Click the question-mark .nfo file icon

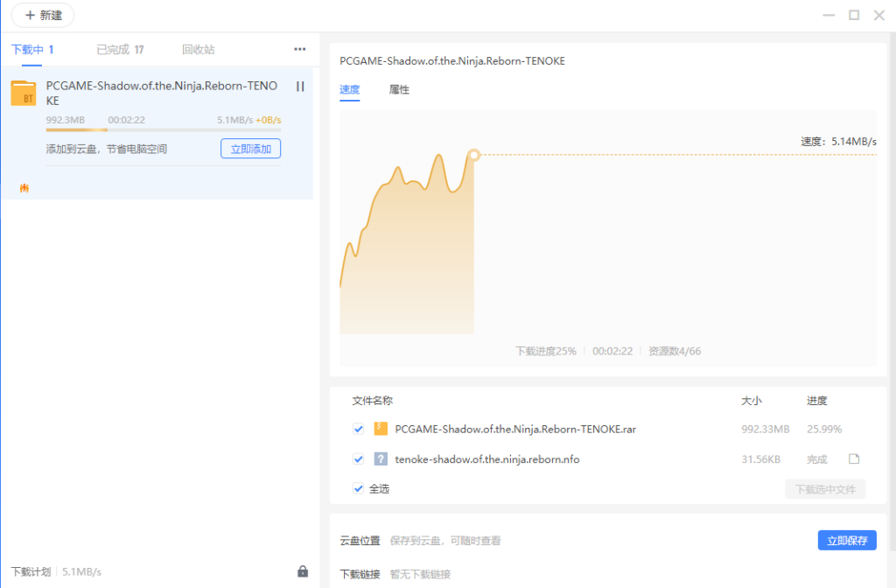point(381,458)
